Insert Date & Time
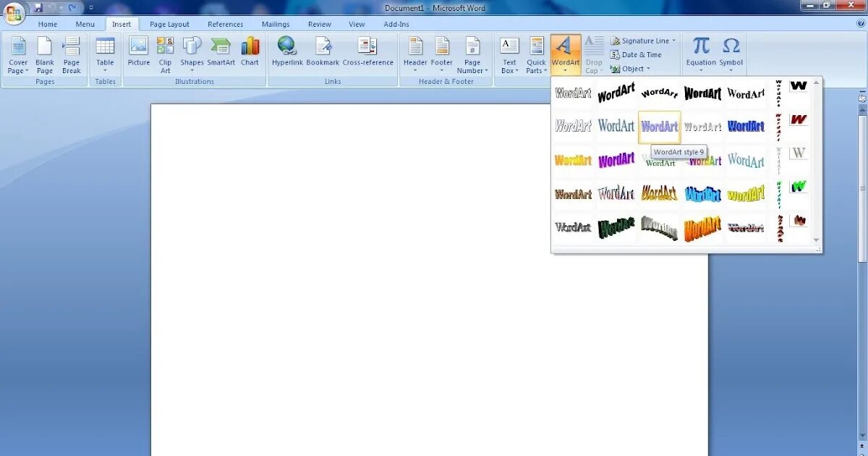This screenshot has width=868, height=456. 636,54
